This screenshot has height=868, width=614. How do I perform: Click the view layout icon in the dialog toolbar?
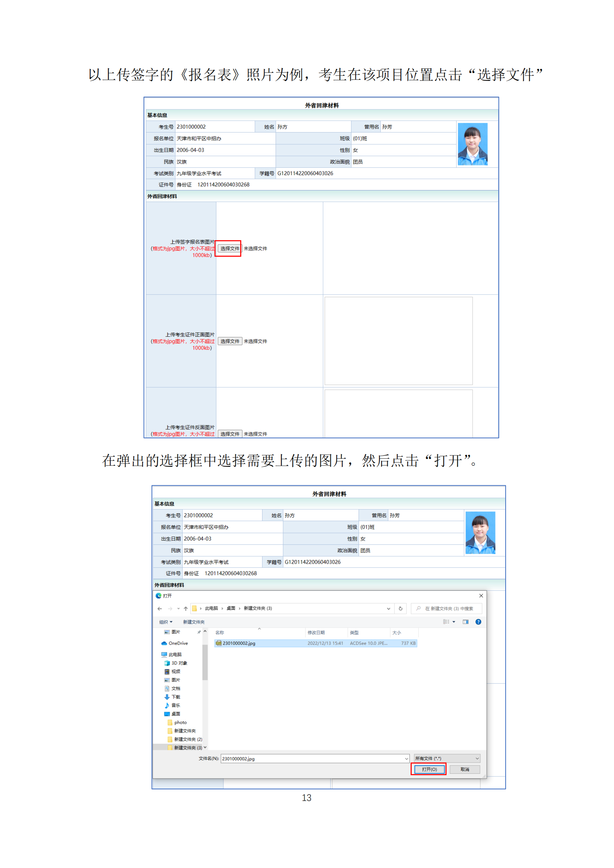tap(446, 622)
